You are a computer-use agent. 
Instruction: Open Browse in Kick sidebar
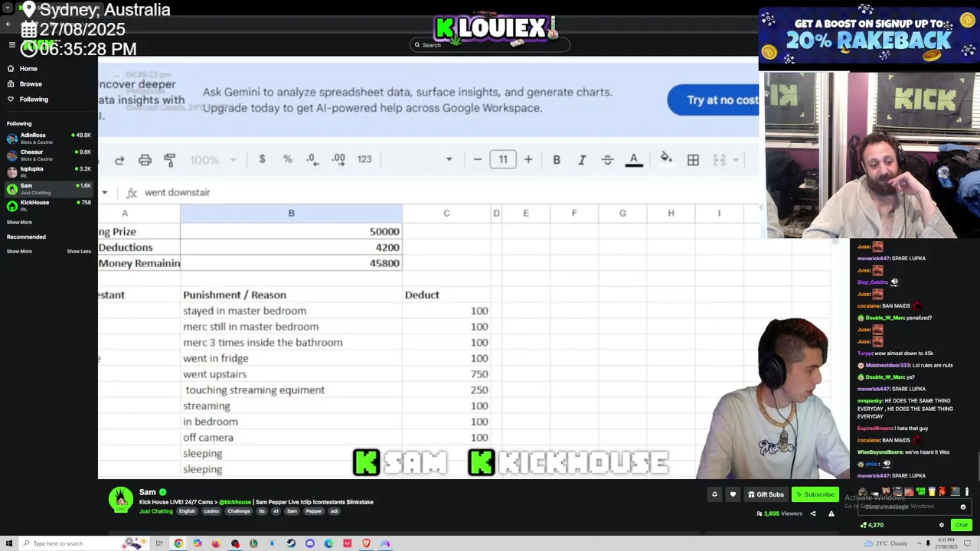(x=24, y=83)
